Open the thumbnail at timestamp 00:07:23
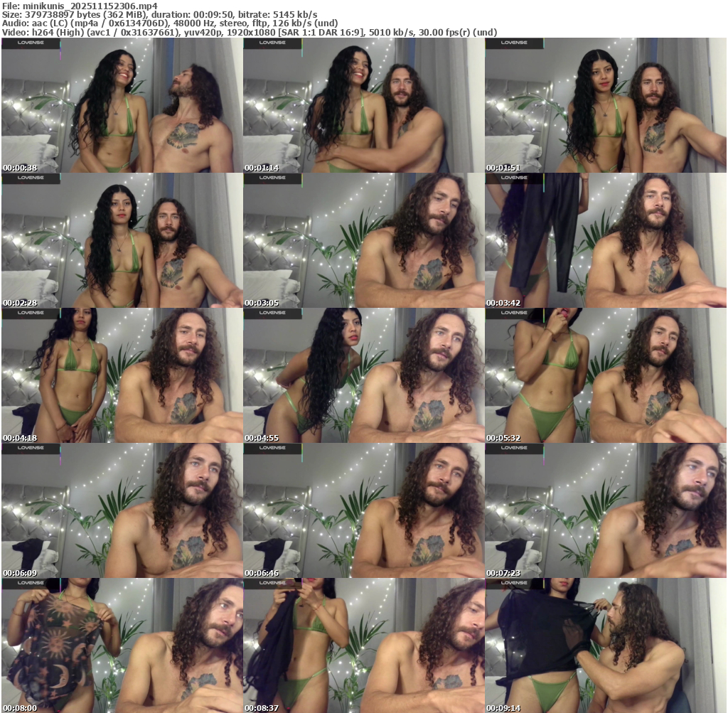The height and width of the screenshot is (713, 728). (606, 510)
